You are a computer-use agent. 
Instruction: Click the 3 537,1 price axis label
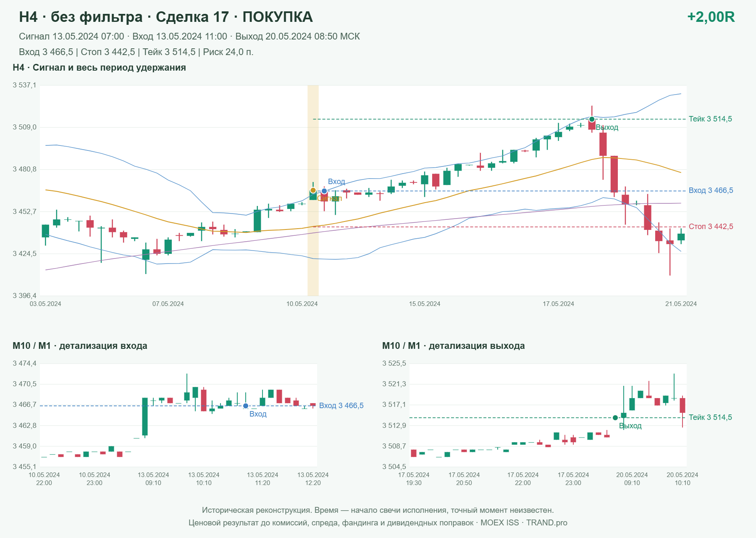pos(24,85)
